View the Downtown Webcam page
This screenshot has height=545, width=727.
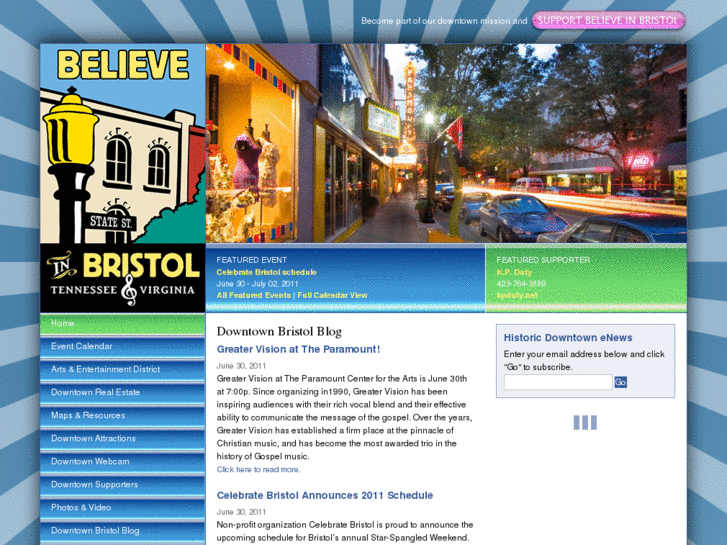point(123,462)
